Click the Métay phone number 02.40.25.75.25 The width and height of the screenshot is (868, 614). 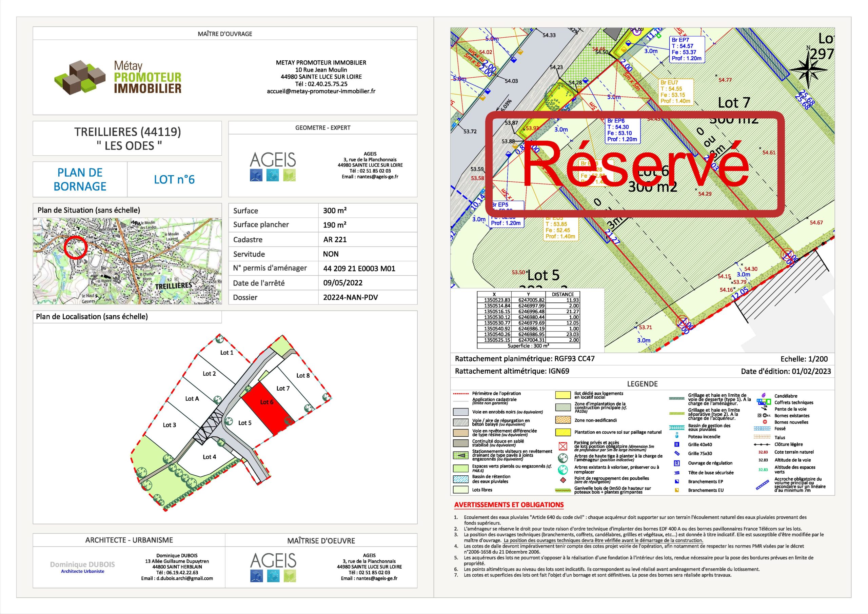328,84
